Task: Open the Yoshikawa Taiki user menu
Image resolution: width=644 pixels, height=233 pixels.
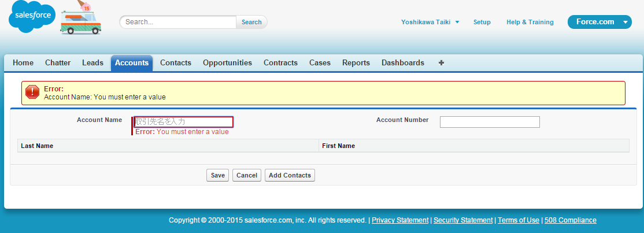Action: (430, 22)
